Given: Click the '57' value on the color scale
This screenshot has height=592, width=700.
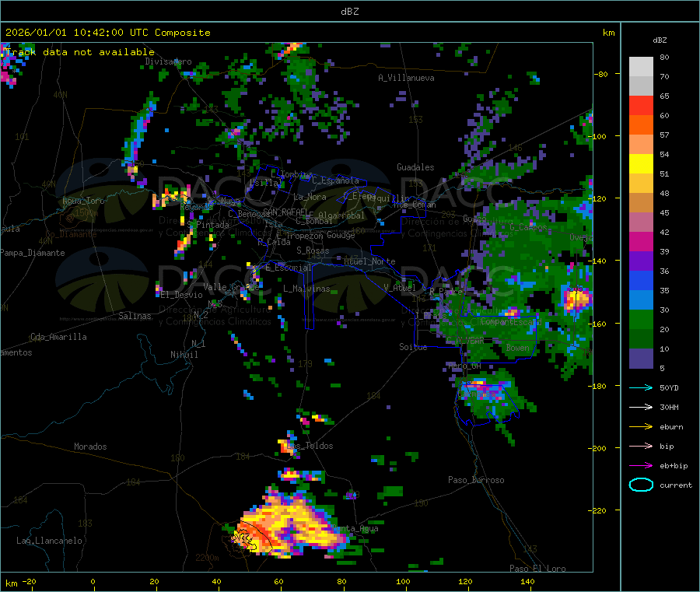Looking at the screenshot, I should tap(664, 135).
